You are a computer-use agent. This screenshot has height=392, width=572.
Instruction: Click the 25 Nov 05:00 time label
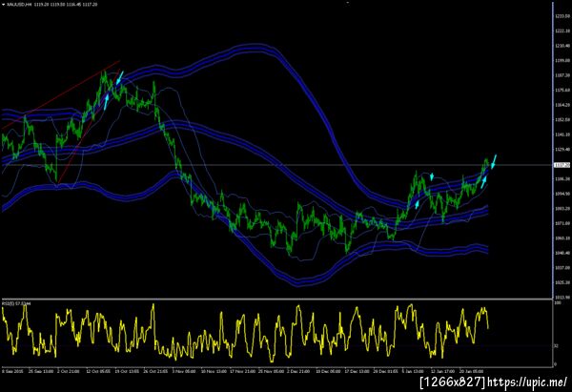[271, 371]
